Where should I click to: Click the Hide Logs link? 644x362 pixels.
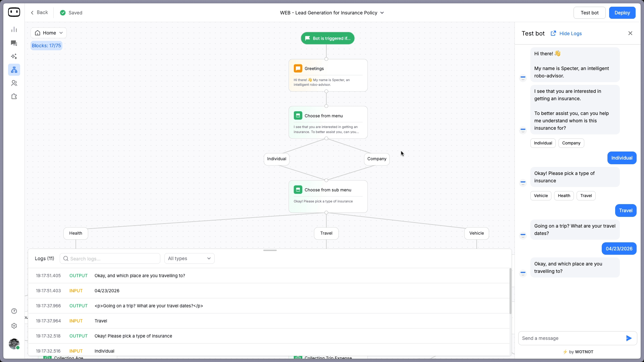pos(570,34)
